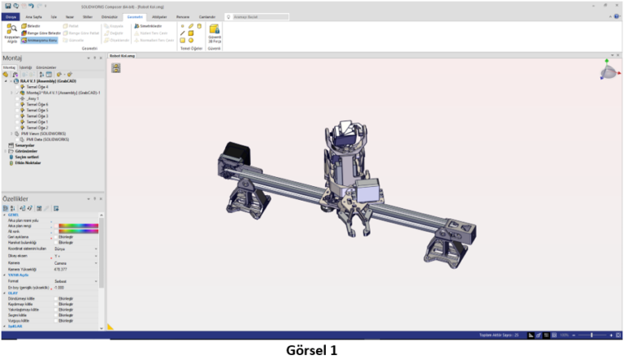The image size is (624, 364).
Task: Click the Dosya button
Action: pos(12,16)
